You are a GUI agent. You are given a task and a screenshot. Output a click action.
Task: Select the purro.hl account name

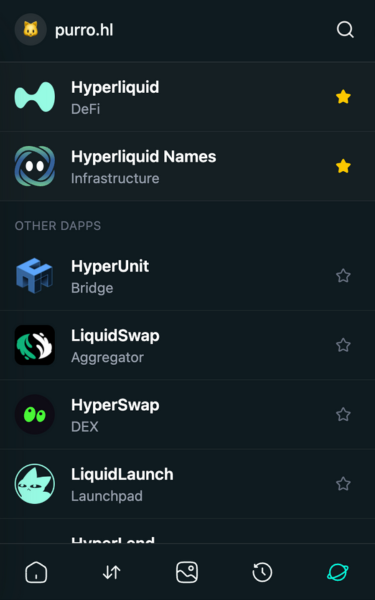84,30
